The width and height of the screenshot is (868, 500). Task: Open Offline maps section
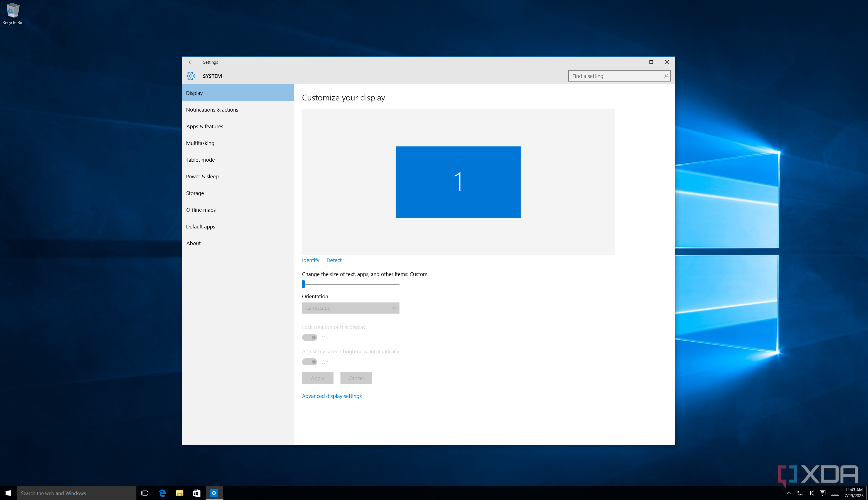click(238, 210)
